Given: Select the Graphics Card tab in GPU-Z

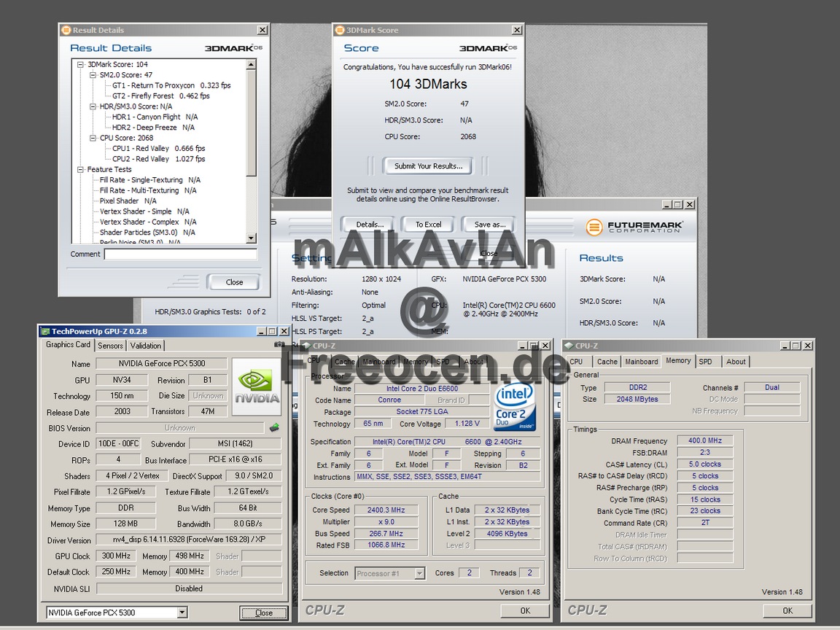Looking at the screenshot, I should (68, 344).
